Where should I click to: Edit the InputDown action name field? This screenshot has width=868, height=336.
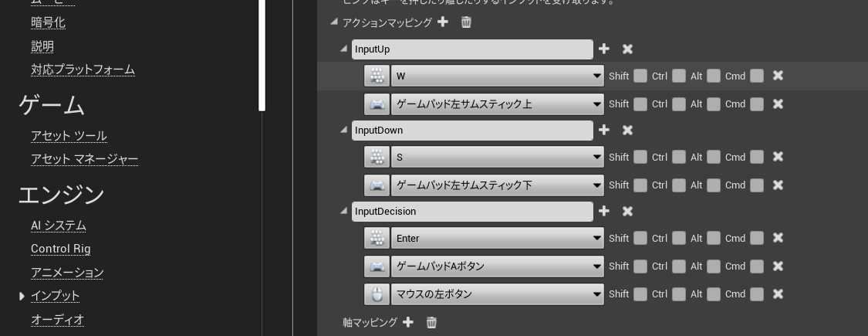(x=472, y=130)
